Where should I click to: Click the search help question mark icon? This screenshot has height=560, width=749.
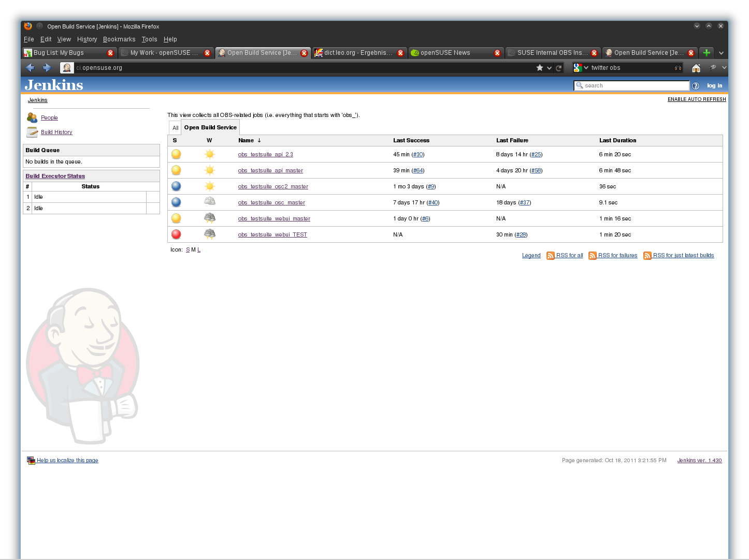point(696,86)
